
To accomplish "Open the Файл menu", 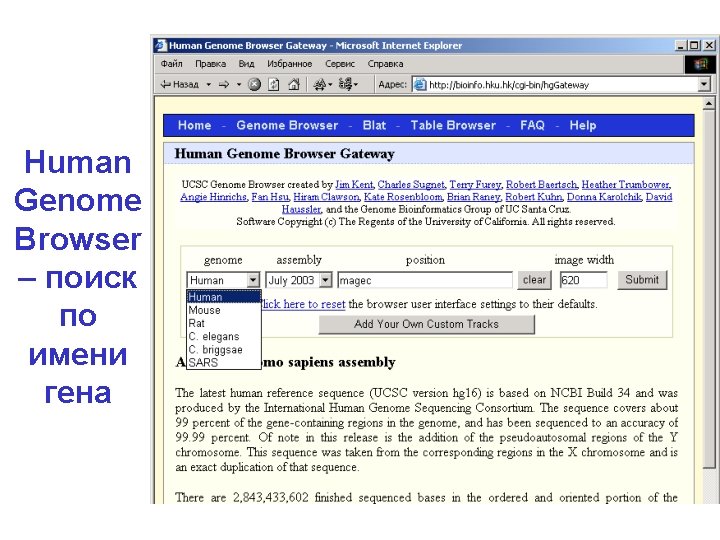I will coord(172,64).
